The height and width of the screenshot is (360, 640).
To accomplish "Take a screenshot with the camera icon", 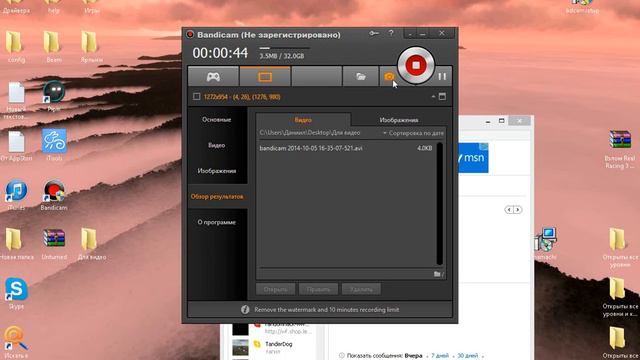I will (x=389, y=77).
